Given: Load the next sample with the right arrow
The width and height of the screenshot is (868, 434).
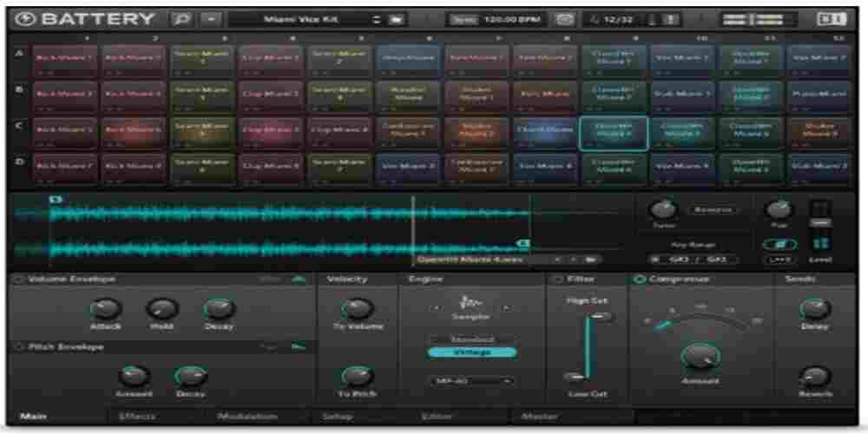Looking at the screenshot, I should click(x=574, y=259).
